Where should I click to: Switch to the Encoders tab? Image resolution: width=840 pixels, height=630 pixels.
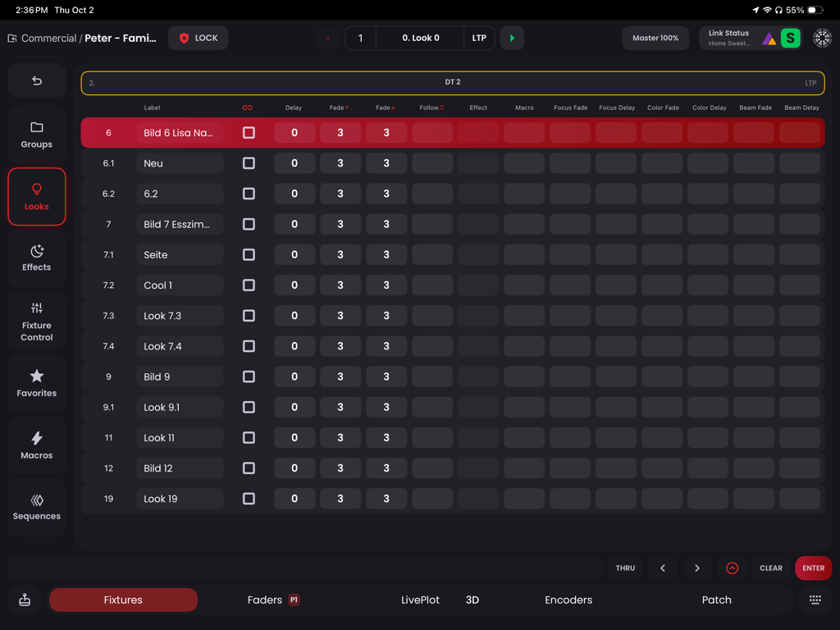click(x=568, y=600)
